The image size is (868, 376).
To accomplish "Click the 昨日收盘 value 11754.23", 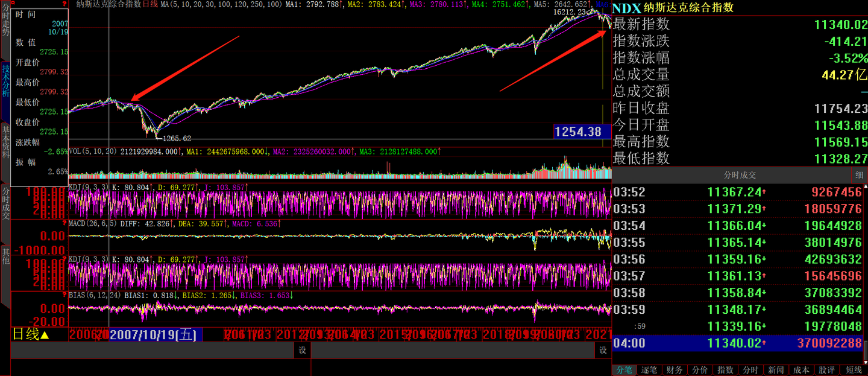I will [x=840, y=109].
